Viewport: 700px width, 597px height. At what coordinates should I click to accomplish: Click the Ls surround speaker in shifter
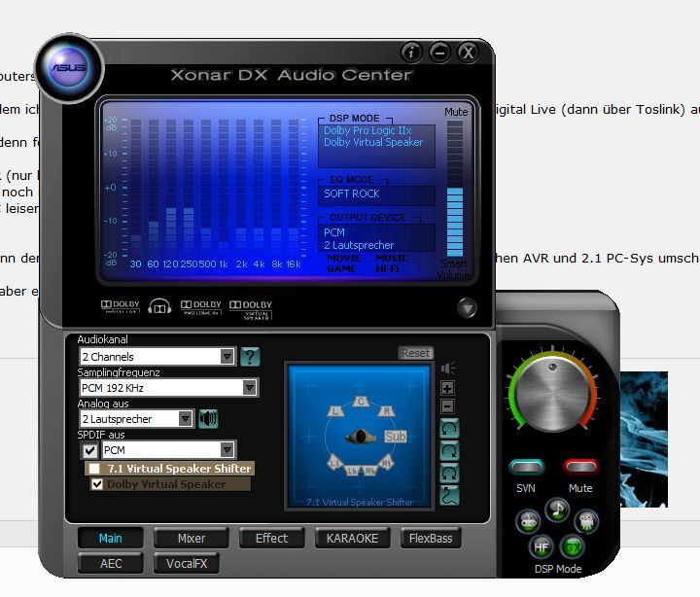click(335, 462)
